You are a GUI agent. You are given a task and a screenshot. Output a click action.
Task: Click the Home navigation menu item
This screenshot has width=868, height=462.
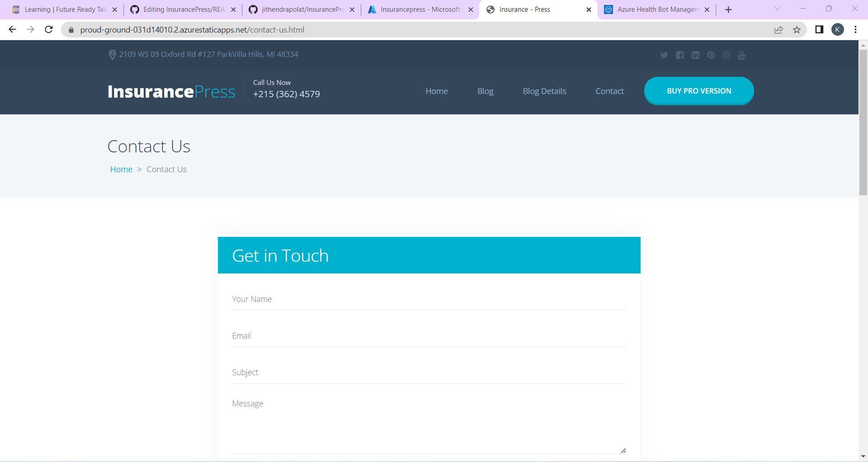[437, 91]
